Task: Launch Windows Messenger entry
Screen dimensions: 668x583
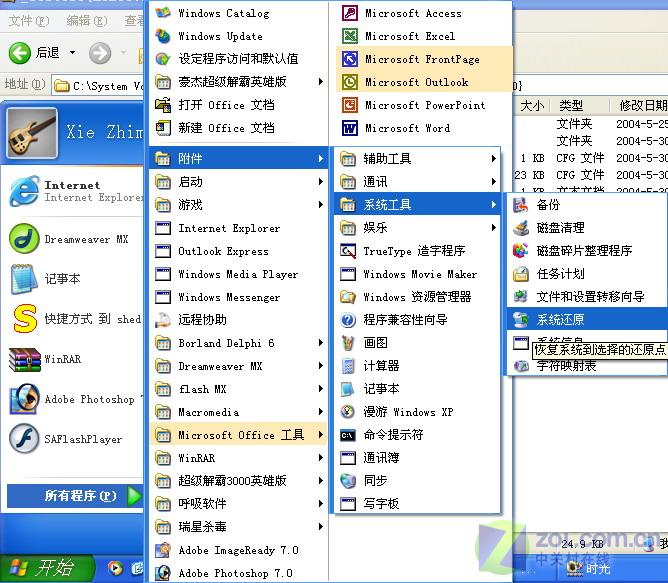Action: (239, 297)
